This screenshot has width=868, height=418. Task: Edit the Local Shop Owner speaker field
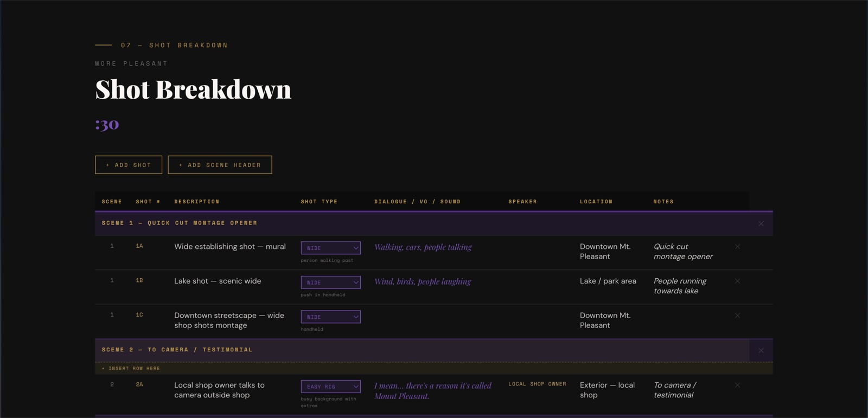tap(537, 384)
